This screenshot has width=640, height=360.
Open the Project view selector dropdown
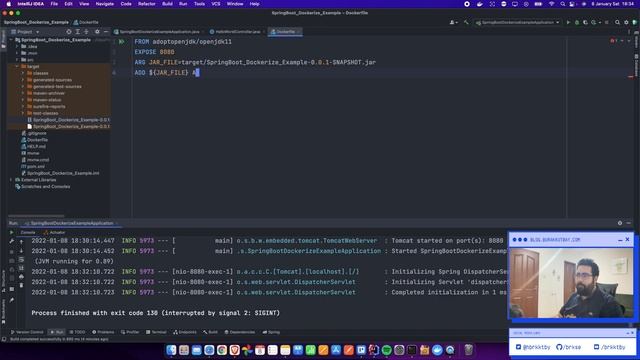pos(25,31)
